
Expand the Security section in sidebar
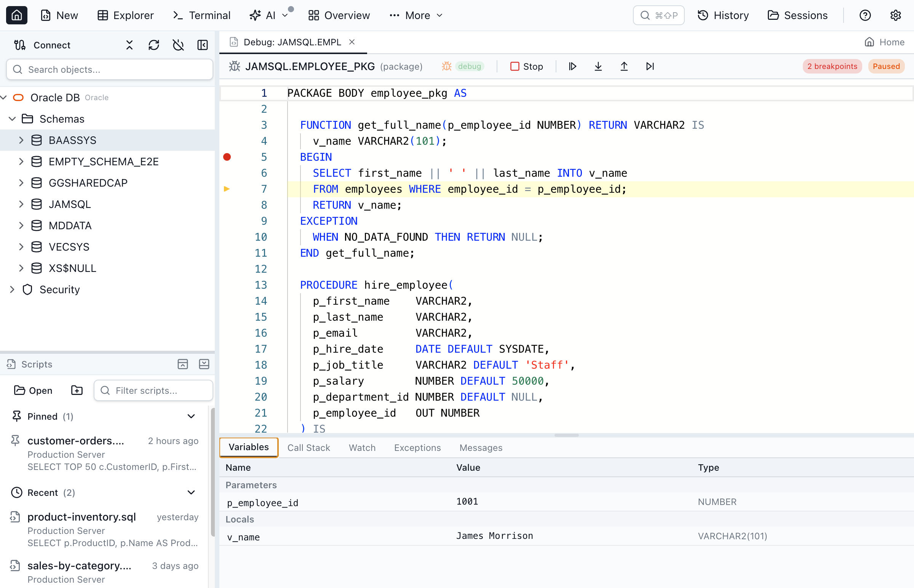[x=12, y=289]
